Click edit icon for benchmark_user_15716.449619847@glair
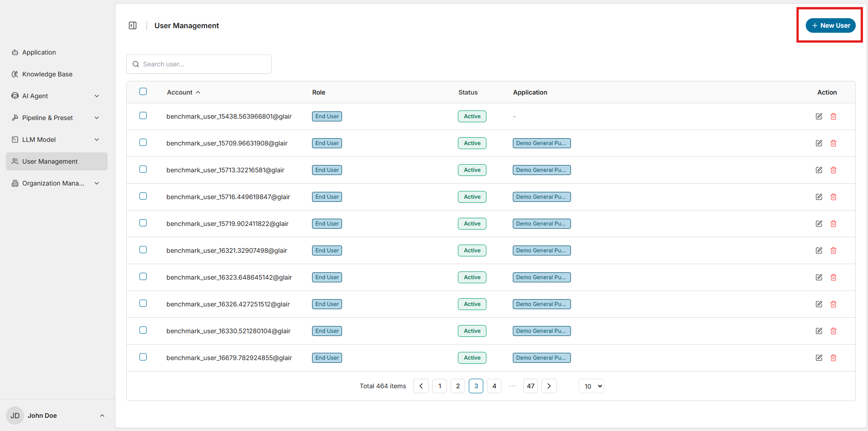This screenshot has height=431, width=868. coord(818,197)
